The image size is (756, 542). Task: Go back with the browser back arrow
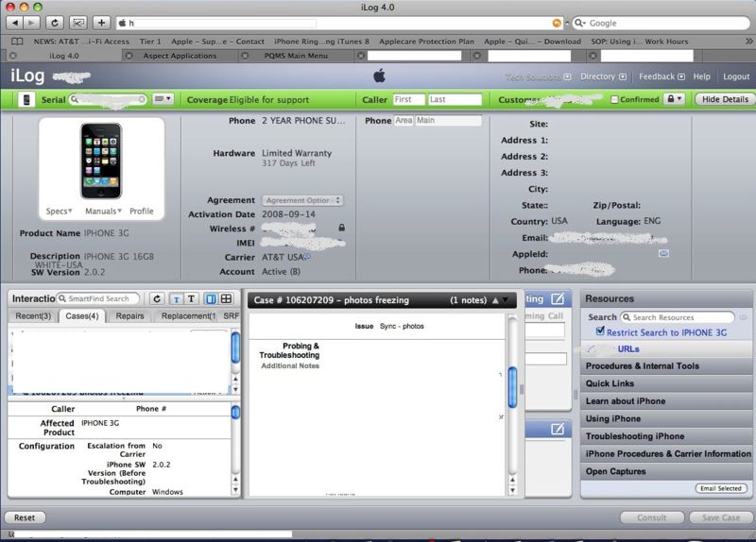14,23
